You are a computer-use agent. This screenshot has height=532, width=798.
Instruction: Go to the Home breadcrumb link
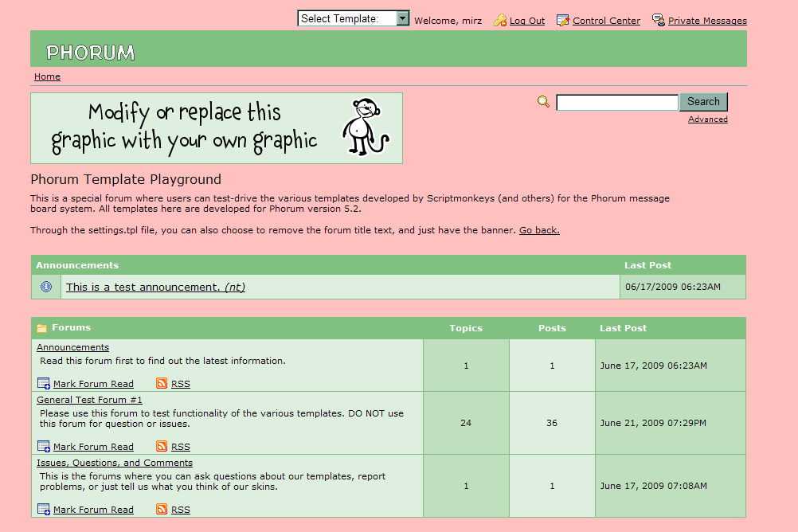[x=47, y=76]
